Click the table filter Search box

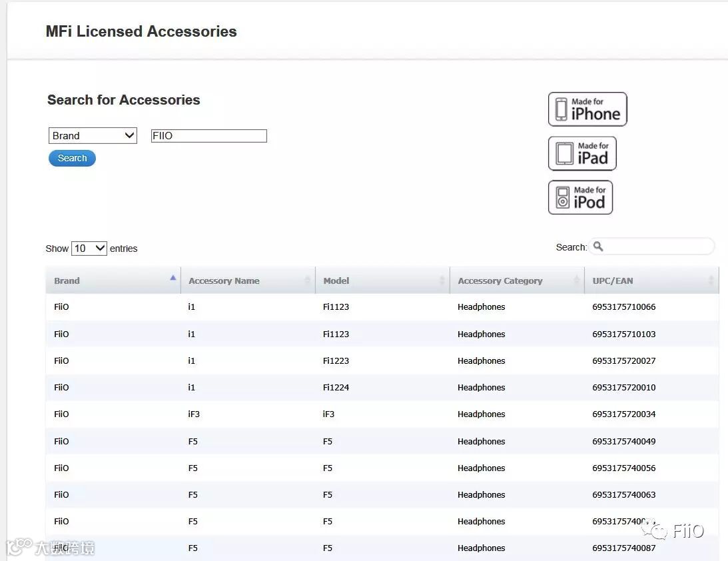651,247
